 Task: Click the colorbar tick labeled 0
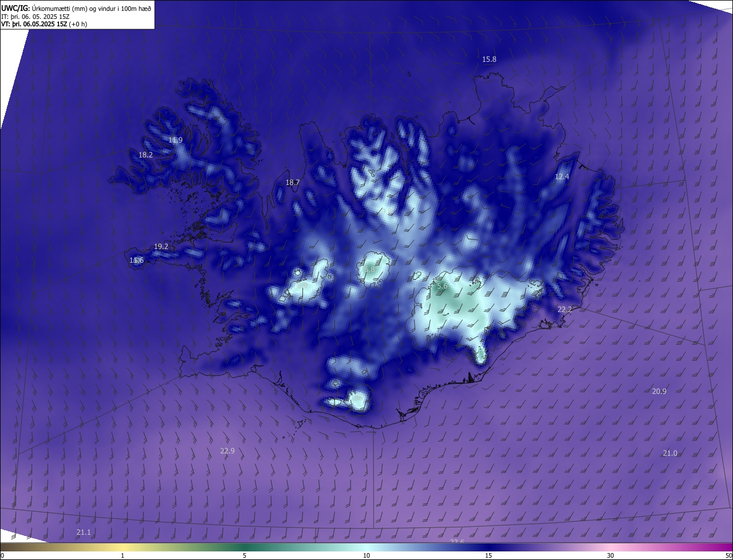(2, 555)
